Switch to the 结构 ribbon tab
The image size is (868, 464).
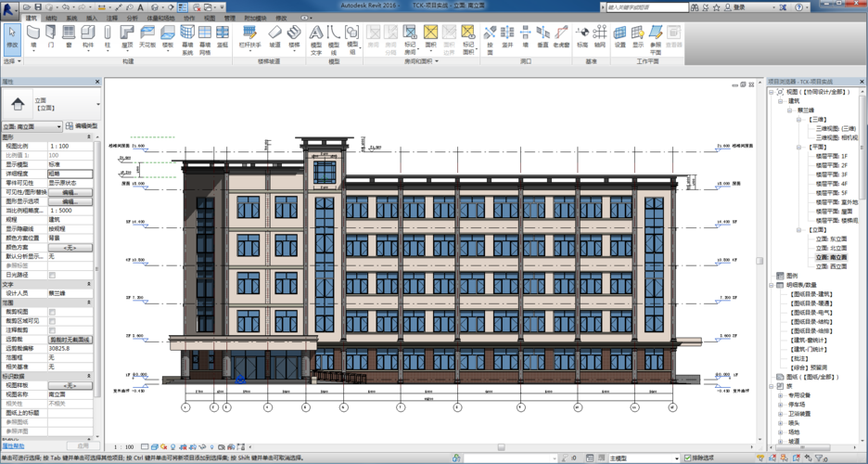point(51,18)
